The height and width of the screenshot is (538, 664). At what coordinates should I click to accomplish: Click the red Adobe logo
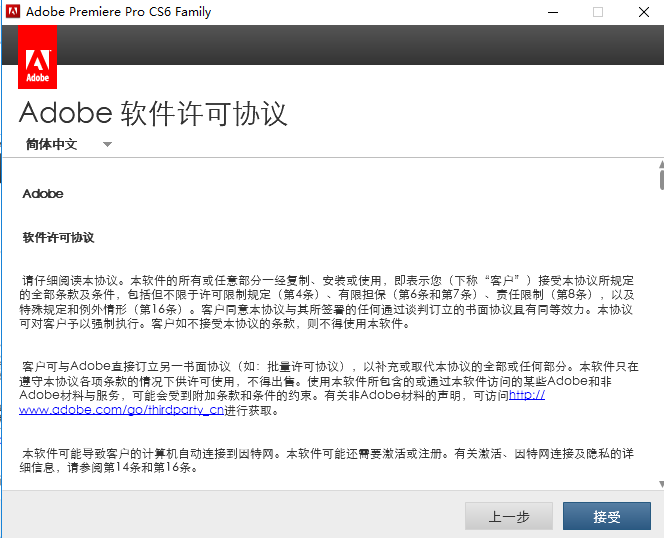pyautogui.click(x=38, y=59)
